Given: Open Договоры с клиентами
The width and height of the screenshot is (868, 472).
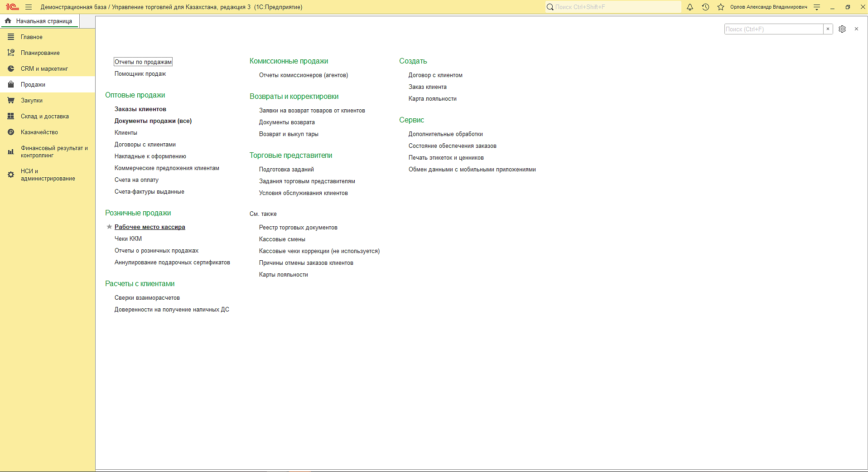Looking at the screenshot, I should [145, 144].
